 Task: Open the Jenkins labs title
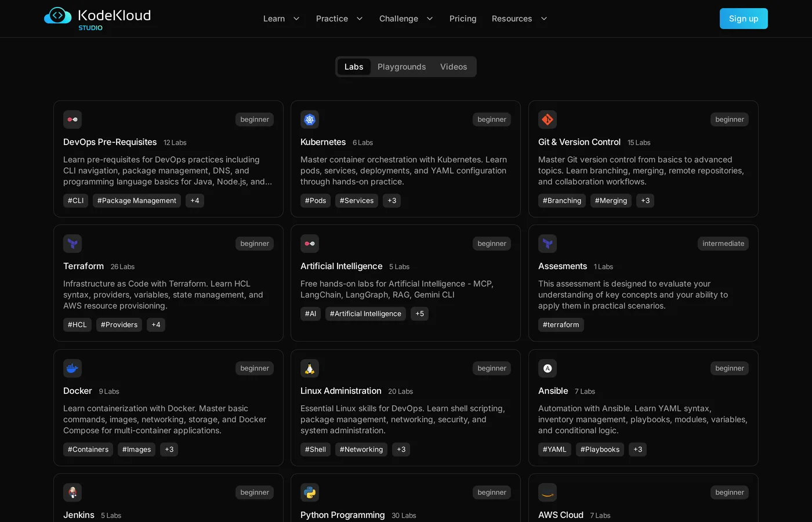tap(79, 515)
